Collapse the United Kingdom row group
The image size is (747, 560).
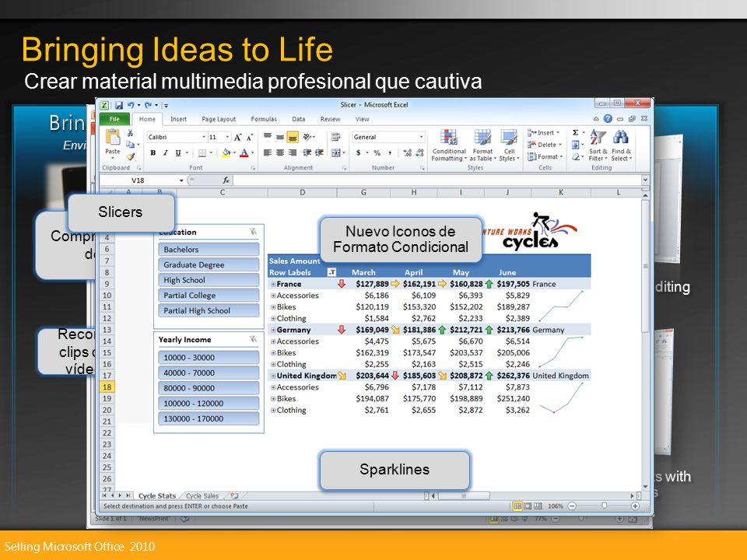(x=273, y=375)
